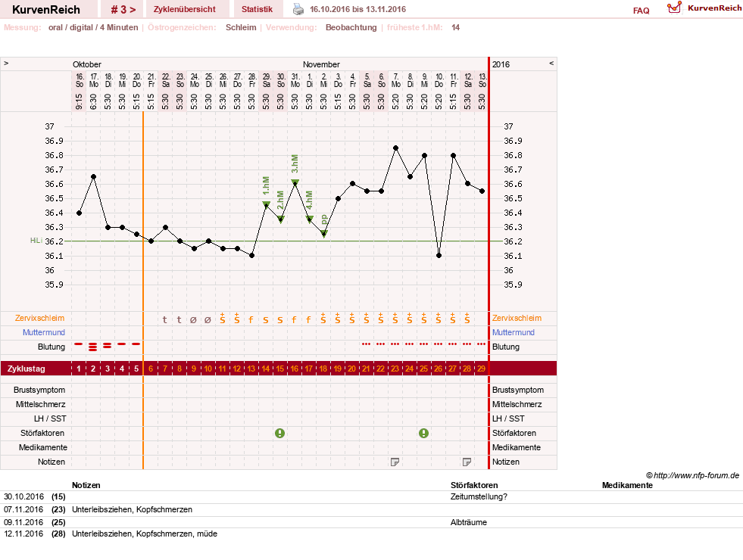743x560 pixels.
Task: Open the FAQ link
Action: [641, 11]
